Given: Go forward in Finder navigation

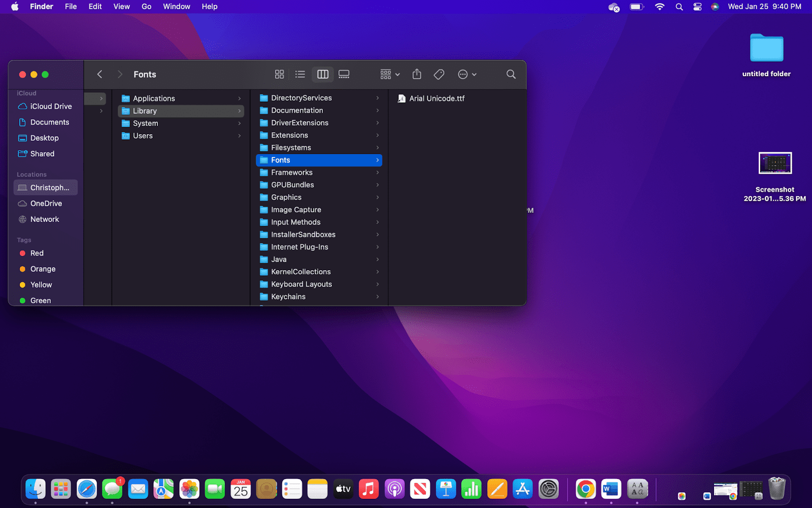Looking at the screenshot, I should click(x=120, y=74).
